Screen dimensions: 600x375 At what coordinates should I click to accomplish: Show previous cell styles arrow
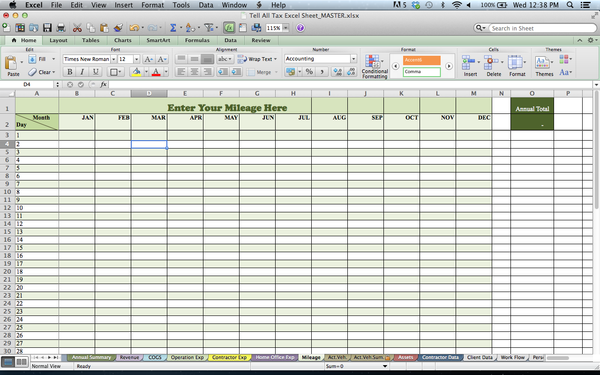396,66
